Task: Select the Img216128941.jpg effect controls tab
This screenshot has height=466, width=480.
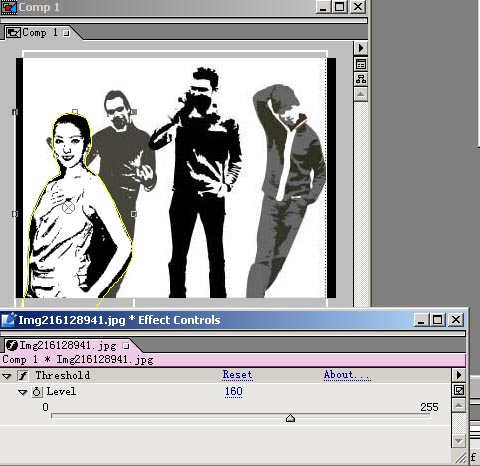Action: (68, 346)
